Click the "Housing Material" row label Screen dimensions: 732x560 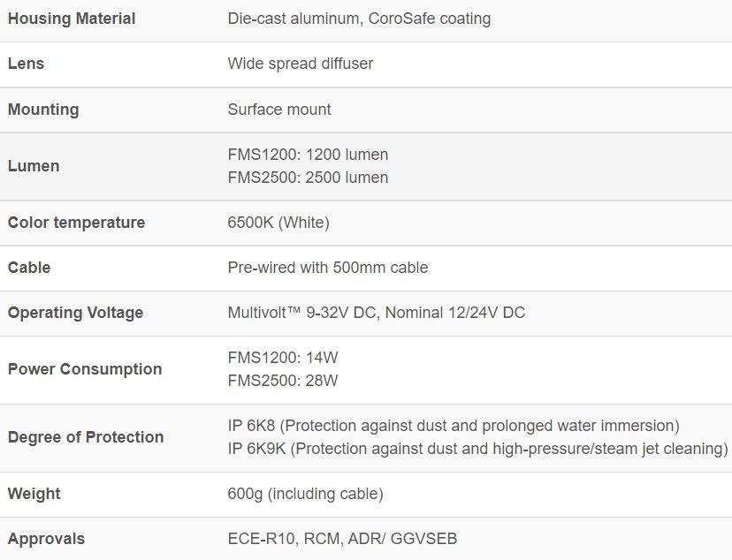coord(72,19)
